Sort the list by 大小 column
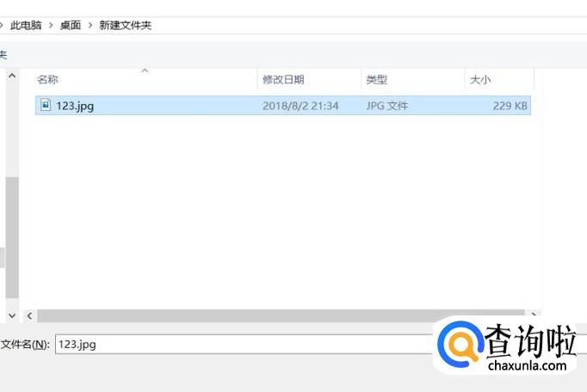Screen dimensions: 587x392 tap(479, 79)
